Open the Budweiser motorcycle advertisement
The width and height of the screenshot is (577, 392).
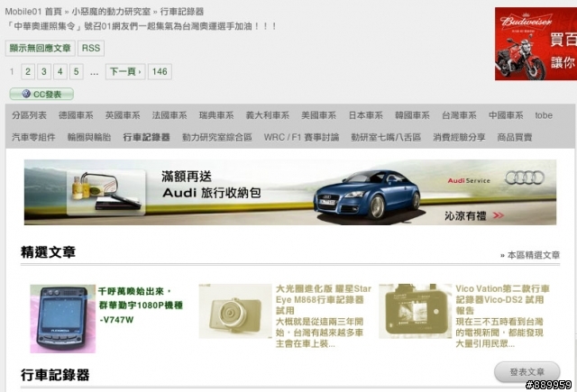pyautogui.click(x=536, y=44)
